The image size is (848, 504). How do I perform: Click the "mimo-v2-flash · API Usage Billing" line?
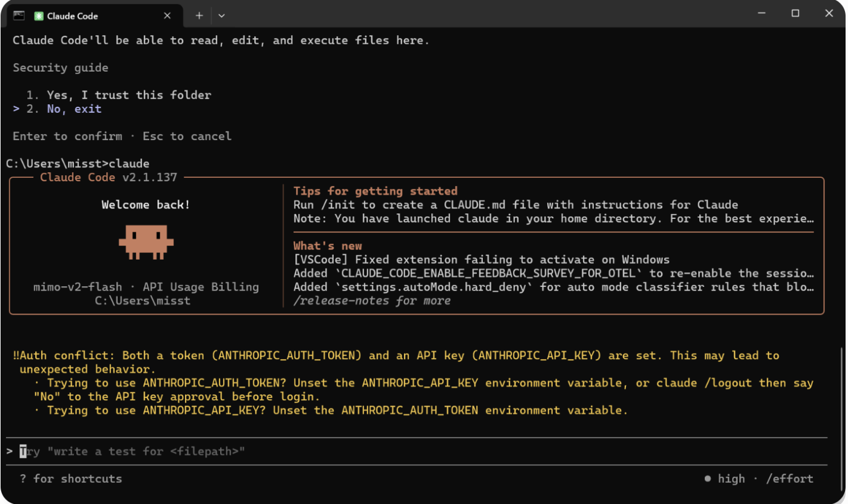[146, 287]
